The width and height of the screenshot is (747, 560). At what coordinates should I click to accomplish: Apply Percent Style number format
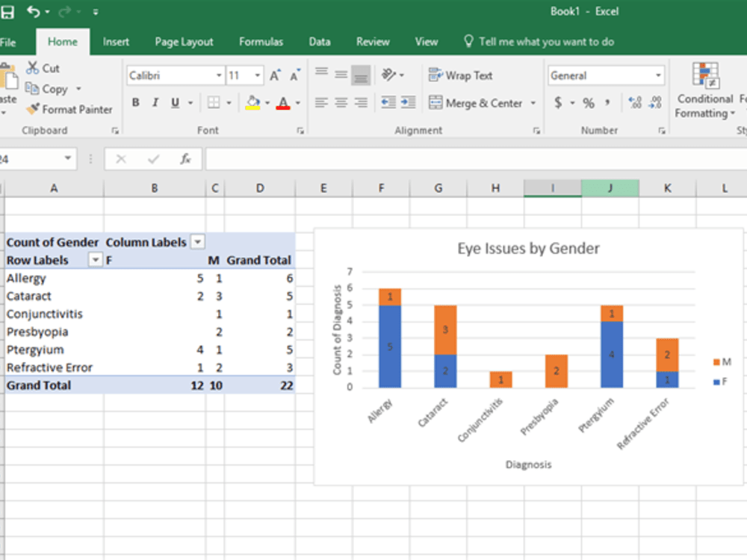pos(590,103)
